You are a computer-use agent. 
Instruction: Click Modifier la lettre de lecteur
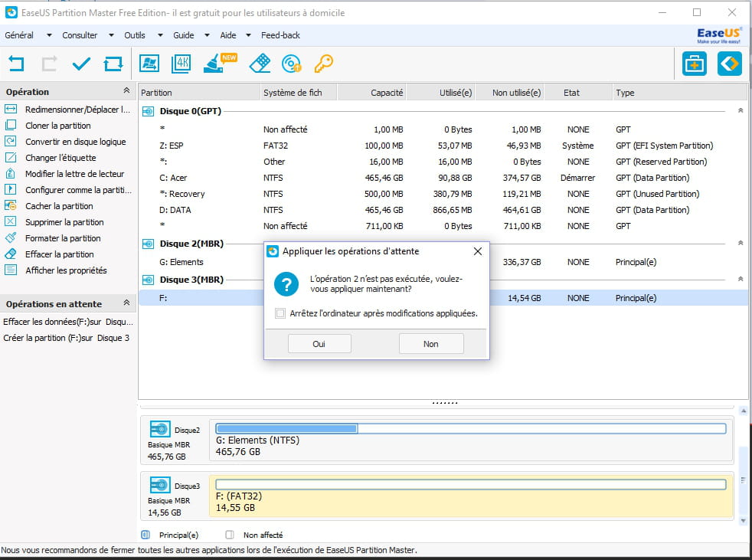click(x=64, y=174)
